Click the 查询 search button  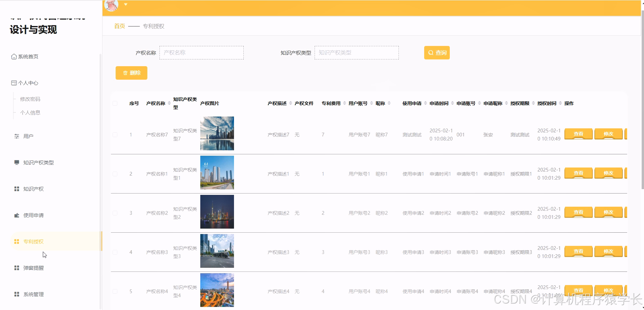pos(437,52)
